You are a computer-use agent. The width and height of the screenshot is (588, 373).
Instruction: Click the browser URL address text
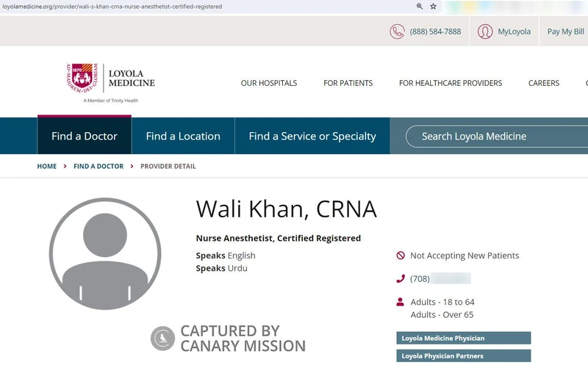112,7
